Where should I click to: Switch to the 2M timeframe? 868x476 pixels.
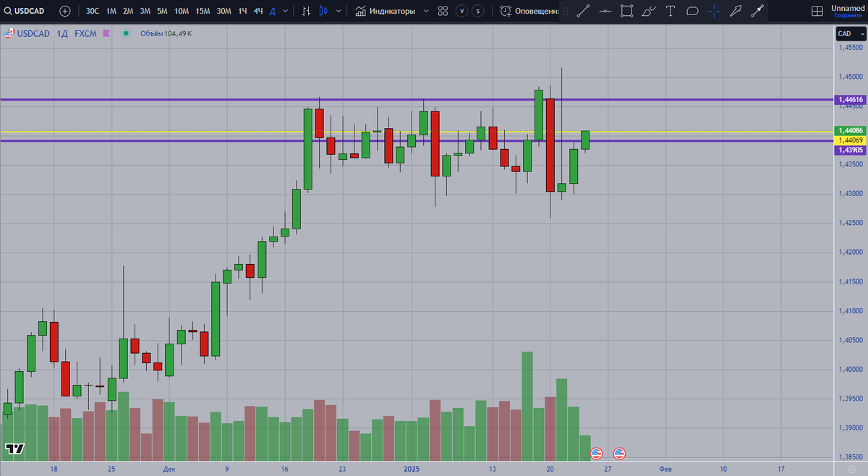[x=128, y=11]
